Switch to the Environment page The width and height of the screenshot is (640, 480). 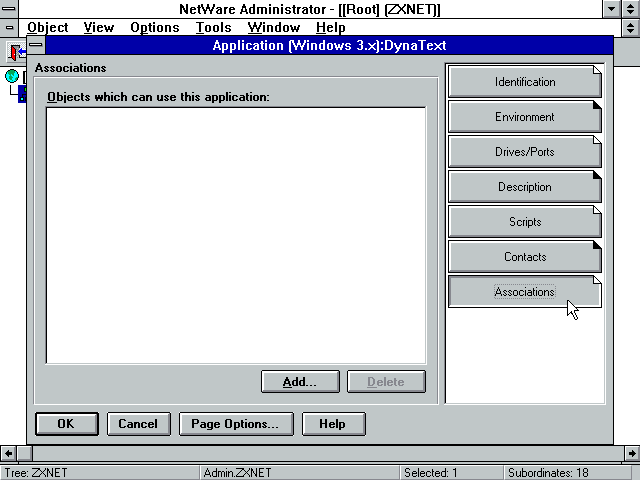pyautogui.click(x=524, y=117)
